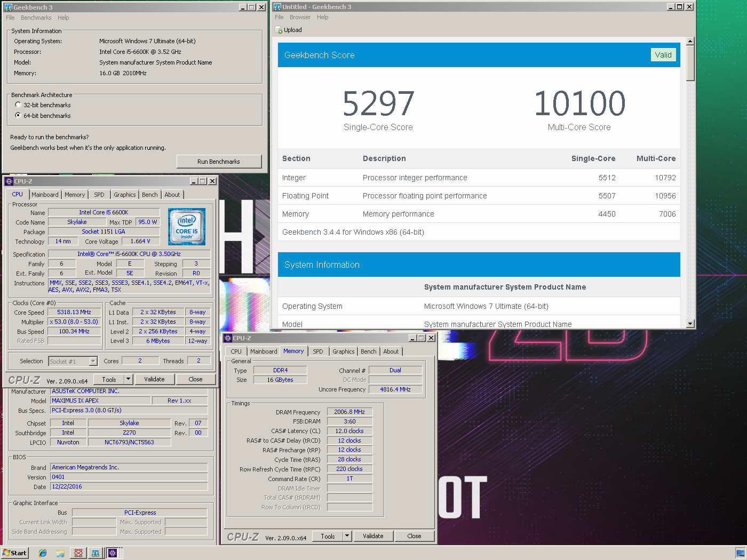Switch to Bench tab in lower CPU-Z window
Viewport: 747px width, 560px height.
[369, 351]
